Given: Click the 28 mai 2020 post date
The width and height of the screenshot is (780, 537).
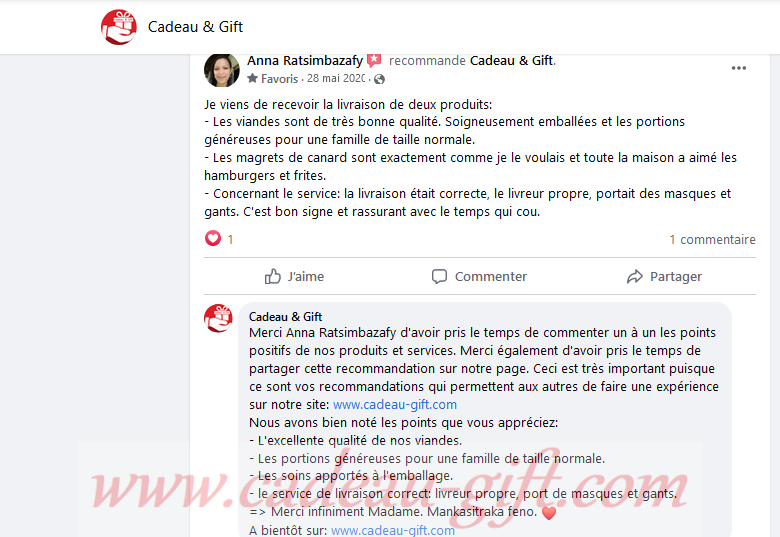Looking at the screenshot, I should (x=336, y=79).
